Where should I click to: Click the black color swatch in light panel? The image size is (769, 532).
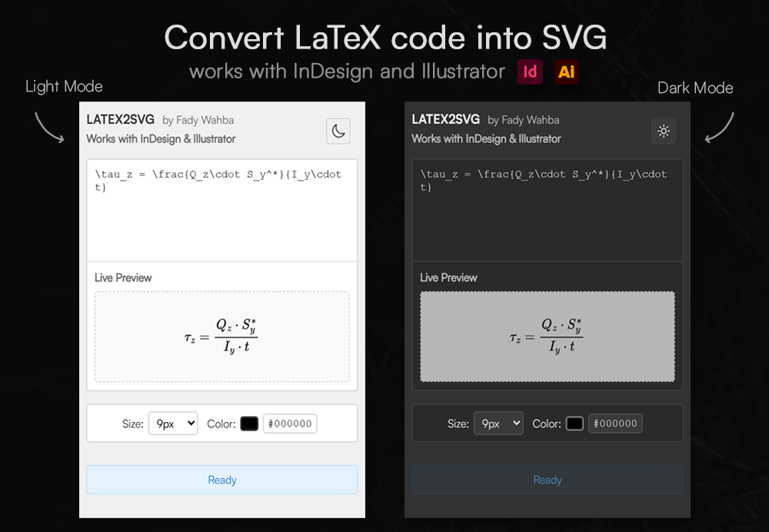(249, 424)
